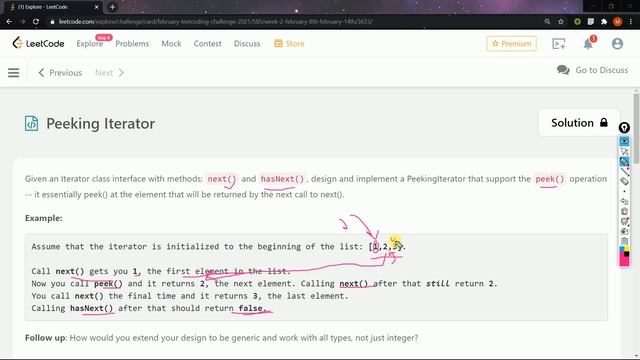Click the 'Example:' label

coord(44,218)
